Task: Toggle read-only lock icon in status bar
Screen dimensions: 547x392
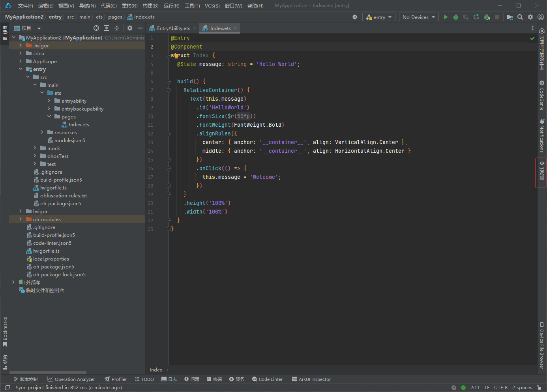Action: 539,388
